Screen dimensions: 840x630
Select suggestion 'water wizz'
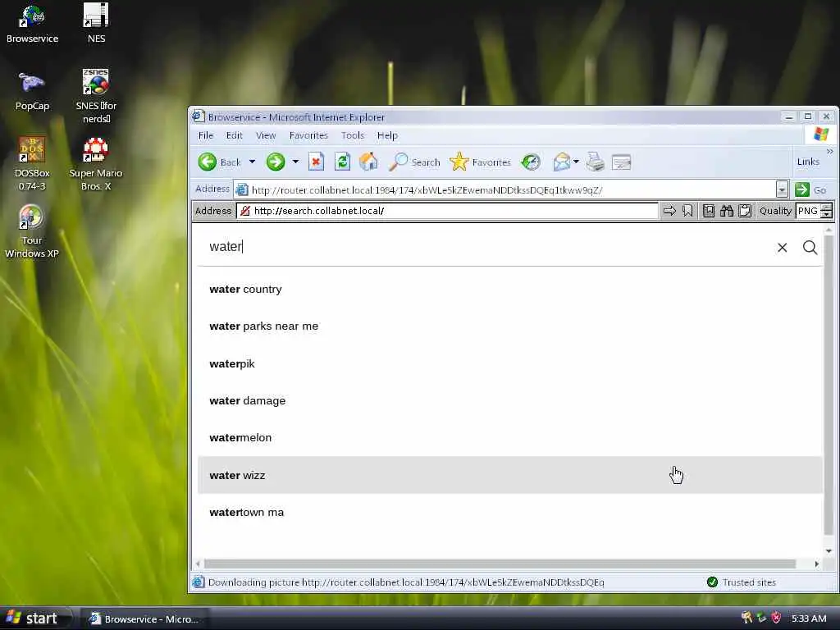pos(509,475)
